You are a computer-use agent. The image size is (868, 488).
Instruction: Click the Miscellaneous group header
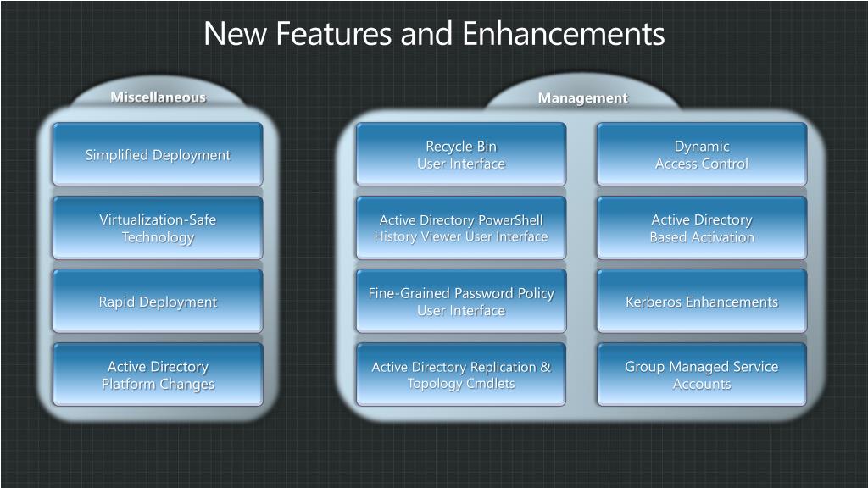tap(159, 97)
